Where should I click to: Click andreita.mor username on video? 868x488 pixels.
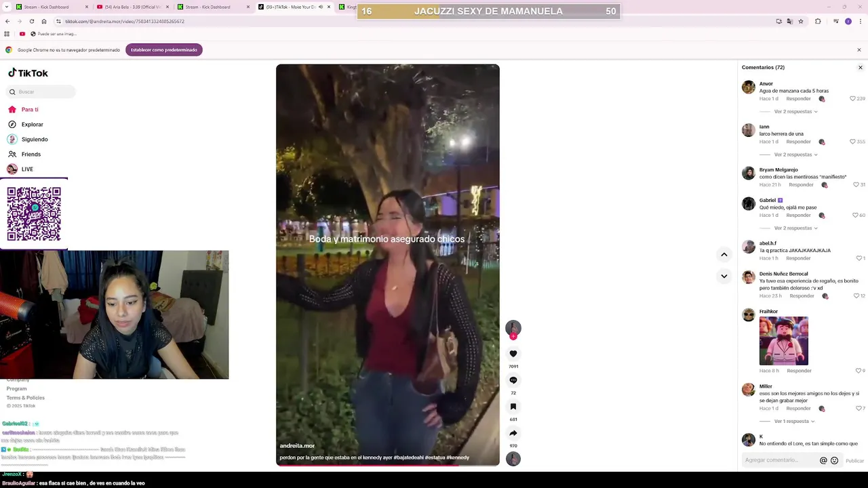tap(297, 445)
